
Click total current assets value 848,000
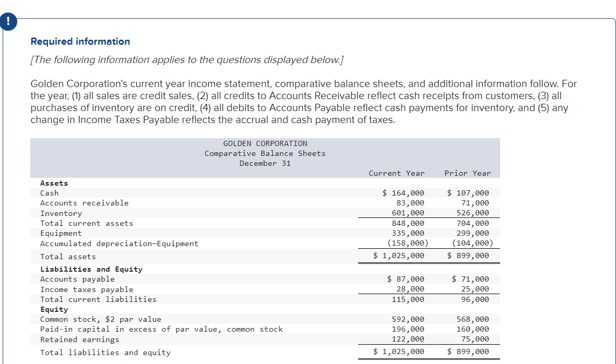(x=408, y=223)
